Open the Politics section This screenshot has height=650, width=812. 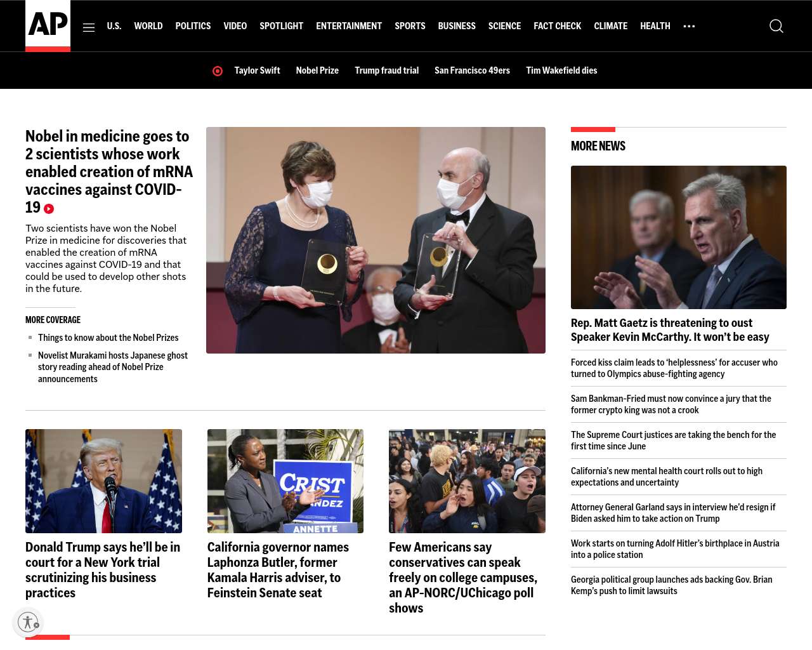point(193,26)
